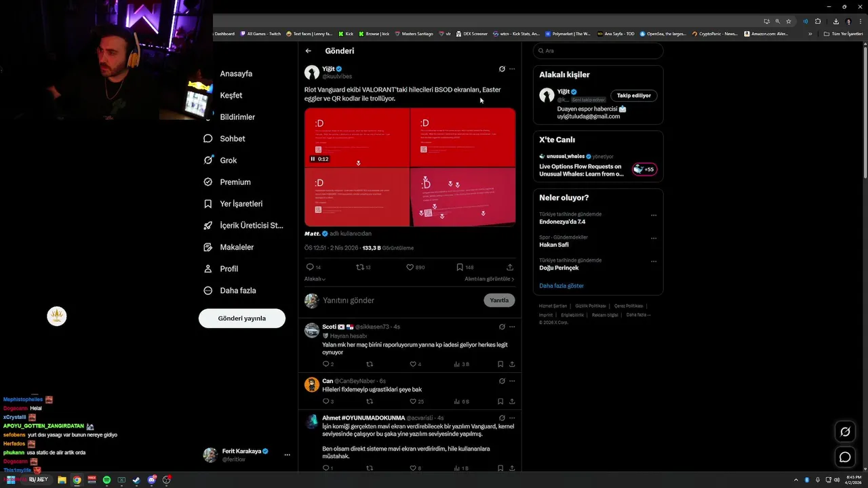This screenshot has width=868, height=488.
Task: Open Chrome from the taskbar
Action: coord(77,480)
